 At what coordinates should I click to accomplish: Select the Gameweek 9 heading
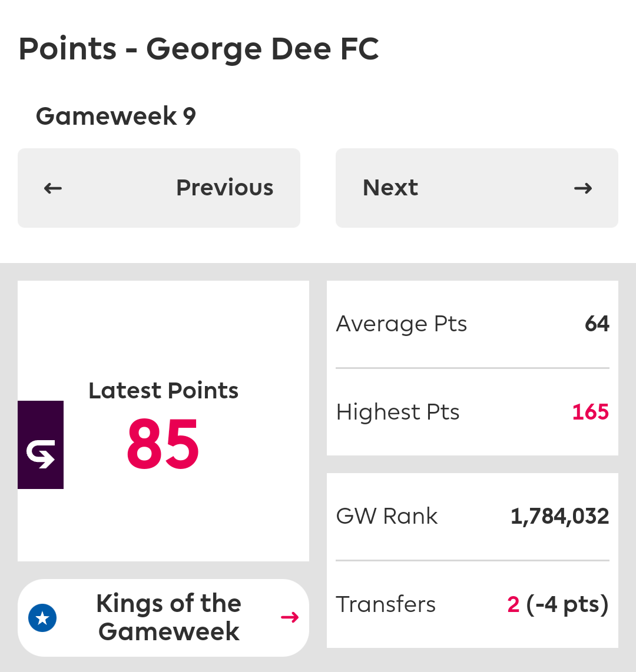tap(116, 116)
